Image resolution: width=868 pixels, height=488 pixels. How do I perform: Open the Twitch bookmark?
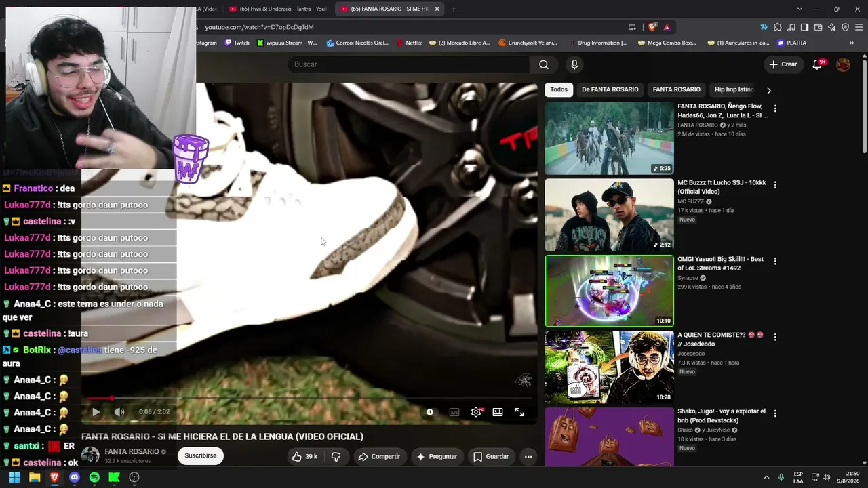click(x=237, y=43)
